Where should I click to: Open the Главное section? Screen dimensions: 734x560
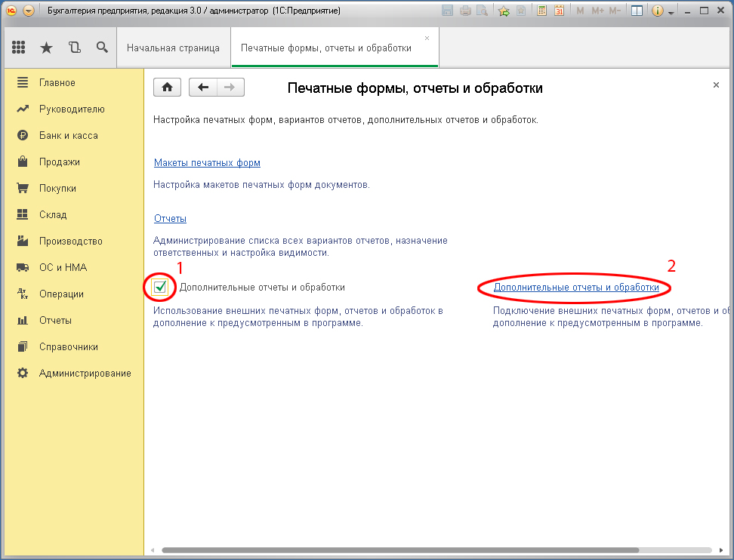pyautogui.click(x=72, y=83)
